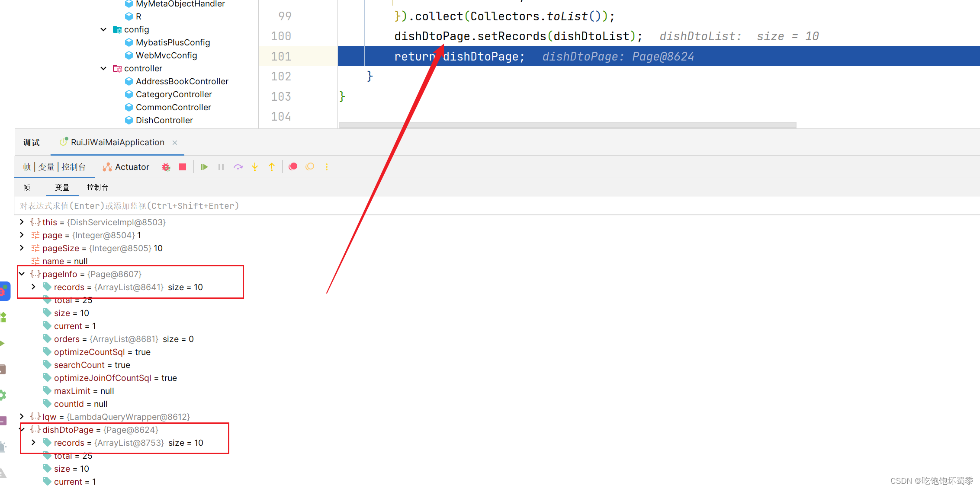Click the Rerun debug bug icon
The height and width of the screenshot is (489, 980).
point(166,167)
